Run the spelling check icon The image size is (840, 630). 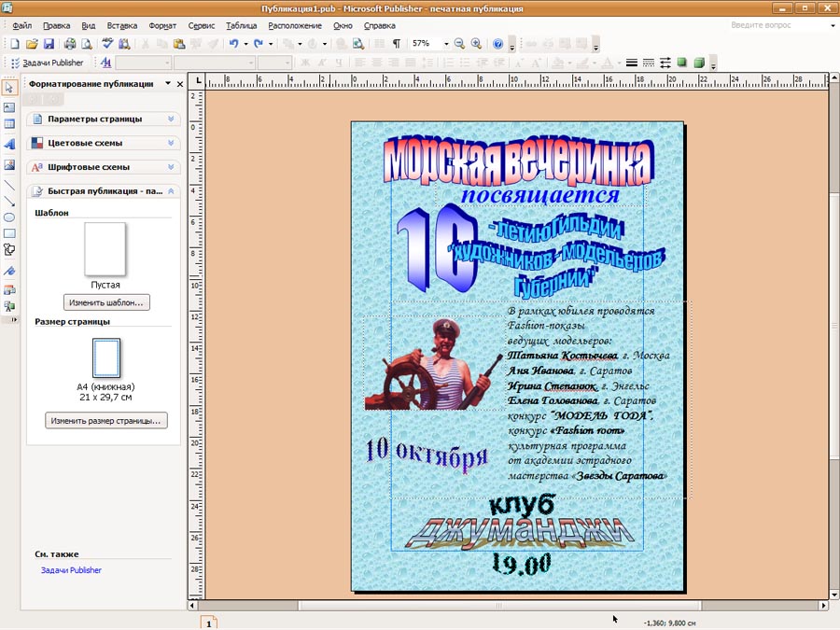pos(107,44)
